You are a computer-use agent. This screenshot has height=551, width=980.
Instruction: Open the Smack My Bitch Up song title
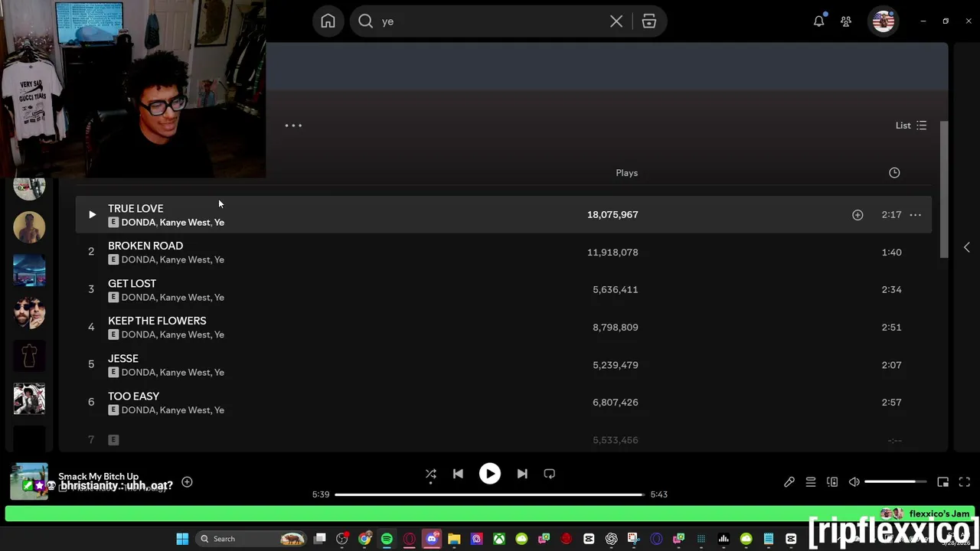[x=99, y=476]
